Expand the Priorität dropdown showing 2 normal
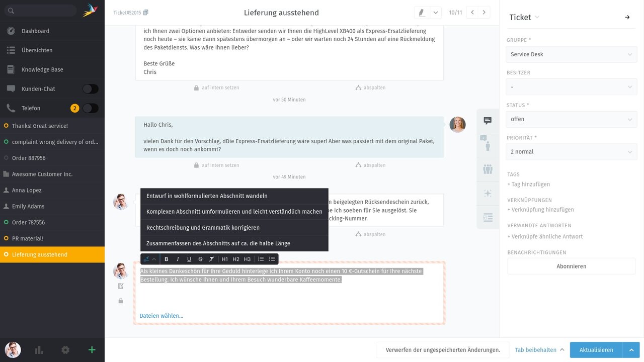The image size is (644, 362). point(571,152)
